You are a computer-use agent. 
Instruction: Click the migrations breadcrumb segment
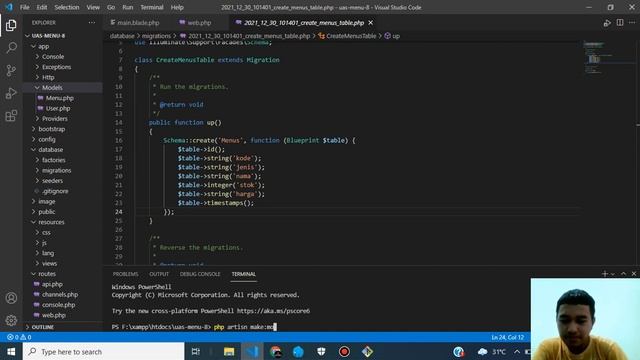point(156,36)
